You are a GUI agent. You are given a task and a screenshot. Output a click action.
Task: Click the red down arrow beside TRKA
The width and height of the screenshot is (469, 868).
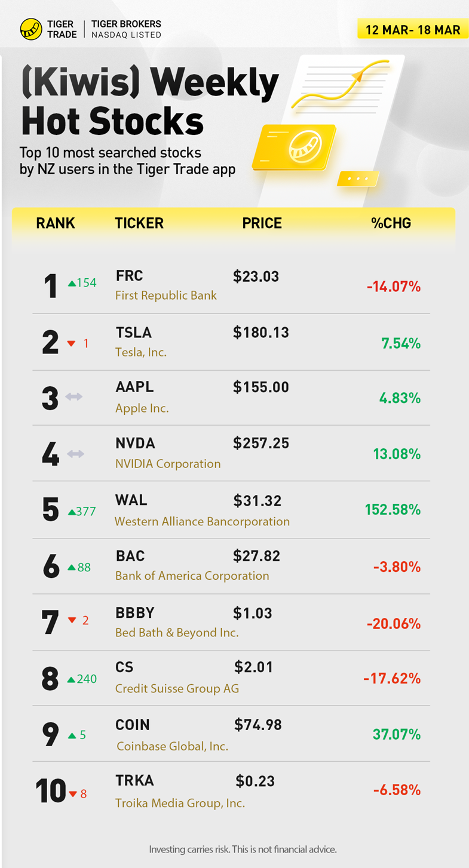[x=73, y=794]
